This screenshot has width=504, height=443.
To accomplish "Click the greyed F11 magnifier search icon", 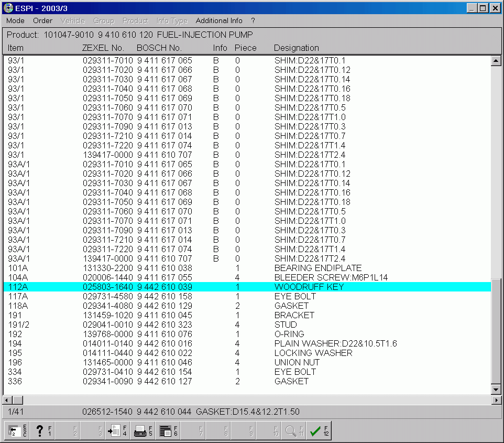I will 293,430.
